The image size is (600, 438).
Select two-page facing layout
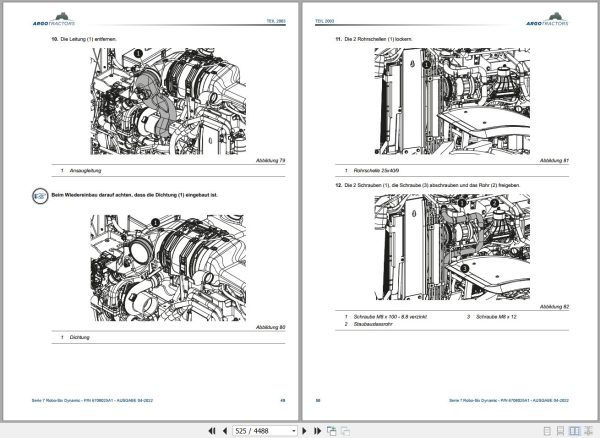pos(574,431)
